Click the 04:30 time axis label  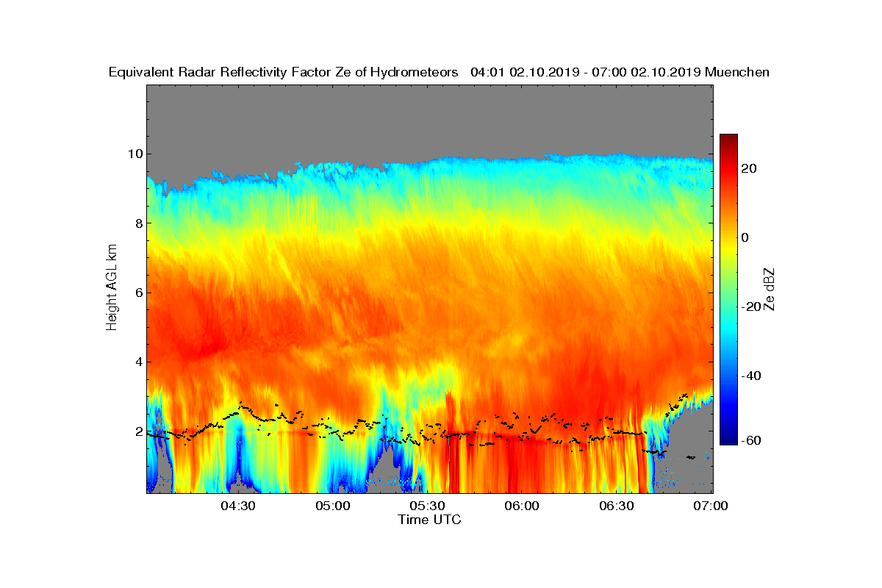tap(238, 506)
